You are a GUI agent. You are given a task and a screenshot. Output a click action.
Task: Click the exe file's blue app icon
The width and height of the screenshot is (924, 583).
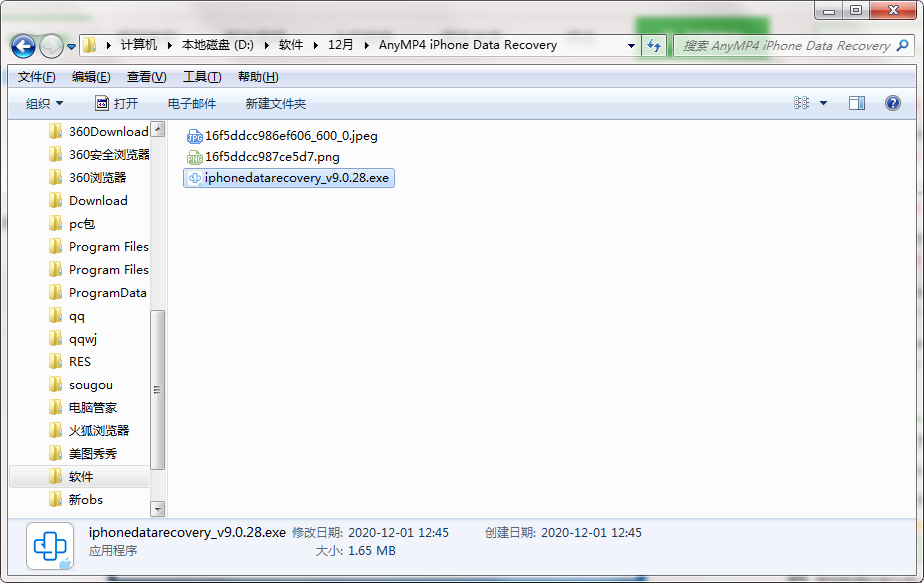(194, 178)
